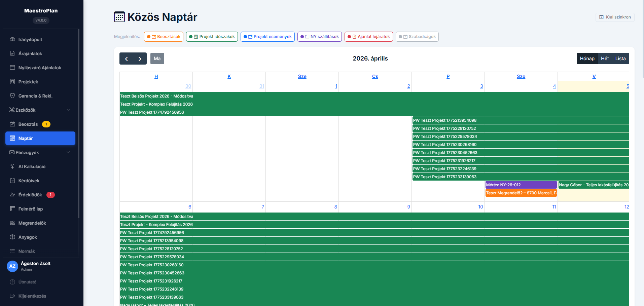Open PW Teszt Projekt 1775228120752 in first week

(x=521, y=128)
